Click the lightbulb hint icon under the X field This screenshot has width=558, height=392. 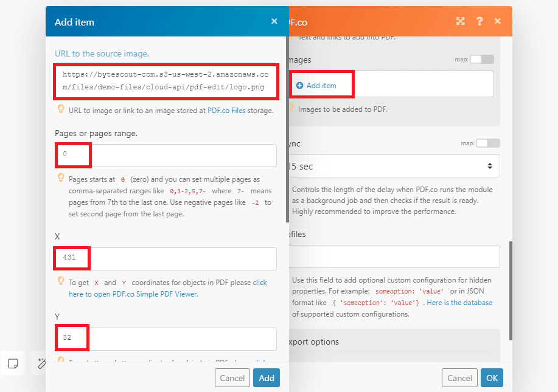(61, 282)
